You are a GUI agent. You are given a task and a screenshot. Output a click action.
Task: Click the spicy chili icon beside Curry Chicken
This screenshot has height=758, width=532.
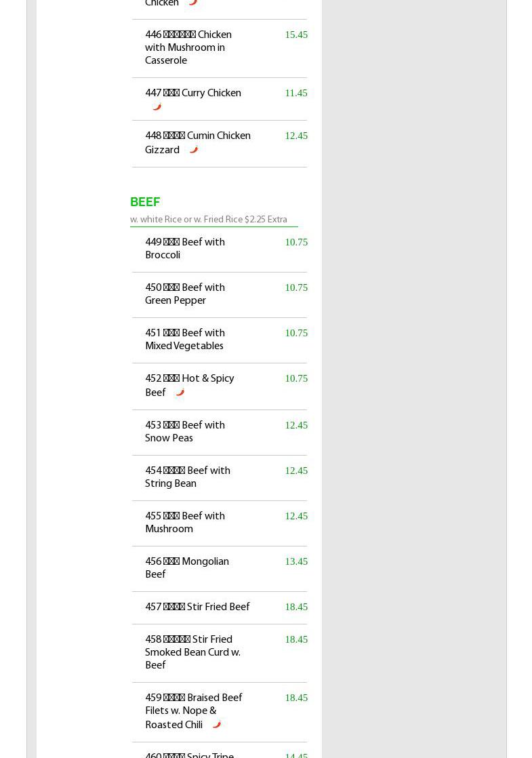pos(157,107)
